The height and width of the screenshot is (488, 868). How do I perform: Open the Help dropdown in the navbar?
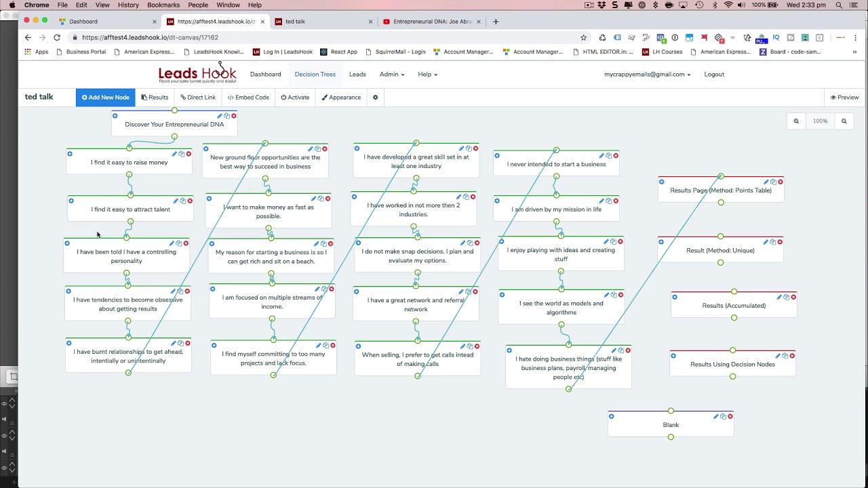427,75
